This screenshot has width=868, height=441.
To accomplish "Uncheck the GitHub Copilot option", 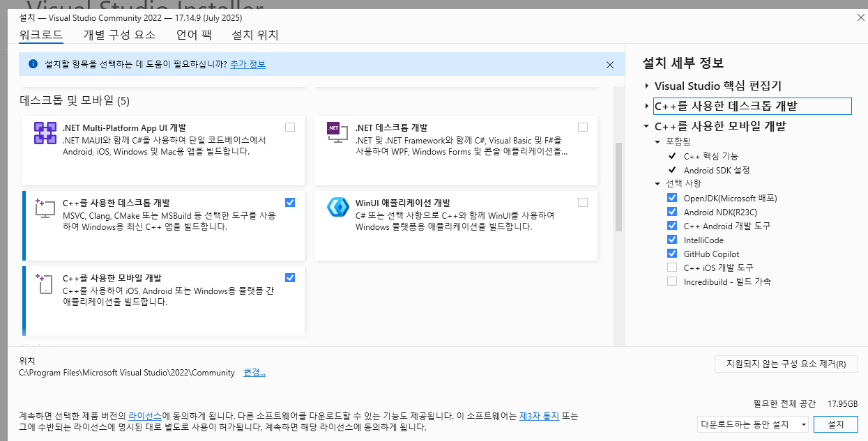I will (x=672, y=254).
